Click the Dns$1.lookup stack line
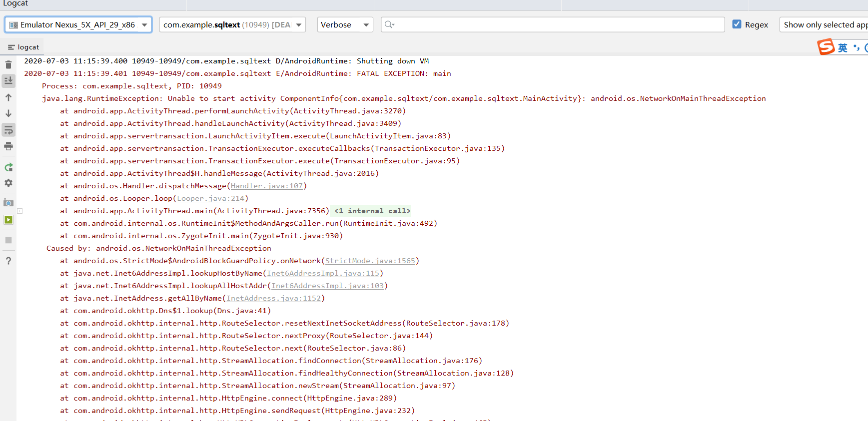The image size is (868, 421). click(165, 311)
